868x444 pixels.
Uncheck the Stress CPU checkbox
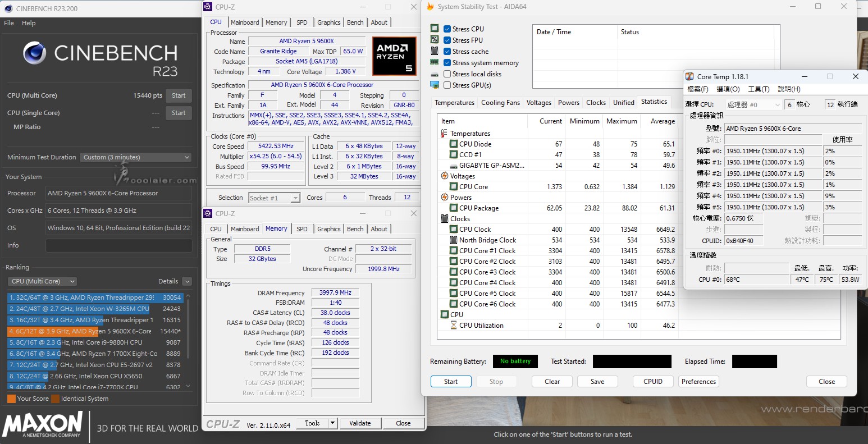pyautogui.click(x=447, y=29)
